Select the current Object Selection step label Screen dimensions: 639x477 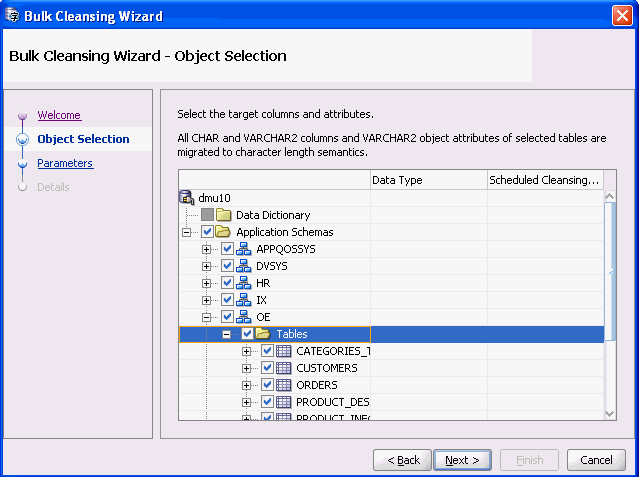coord(83,139)
